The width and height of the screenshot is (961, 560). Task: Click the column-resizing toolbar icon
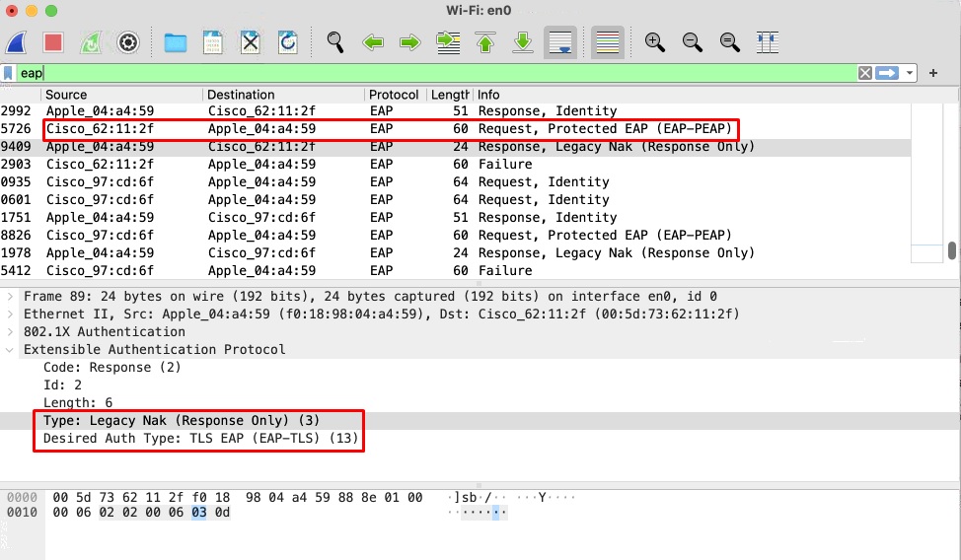pyautogui.click(x=768, y=42)
